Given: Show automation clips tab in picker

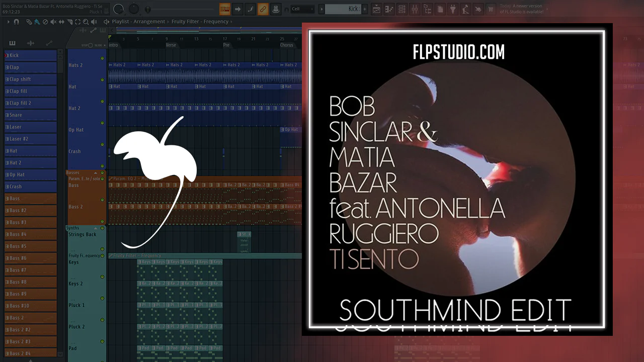Looking at the screenshot, I should [x=49, y=43].
